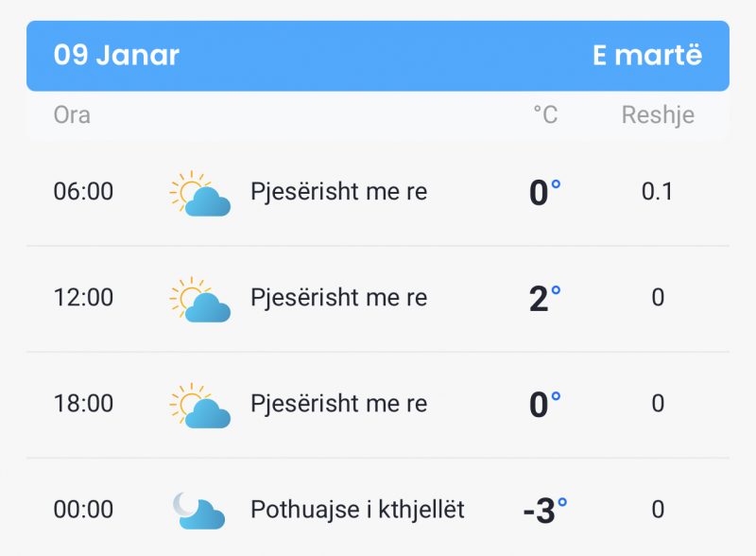Click the 0.1 precipitation value

pyautogui.click(x=657, y=192)
